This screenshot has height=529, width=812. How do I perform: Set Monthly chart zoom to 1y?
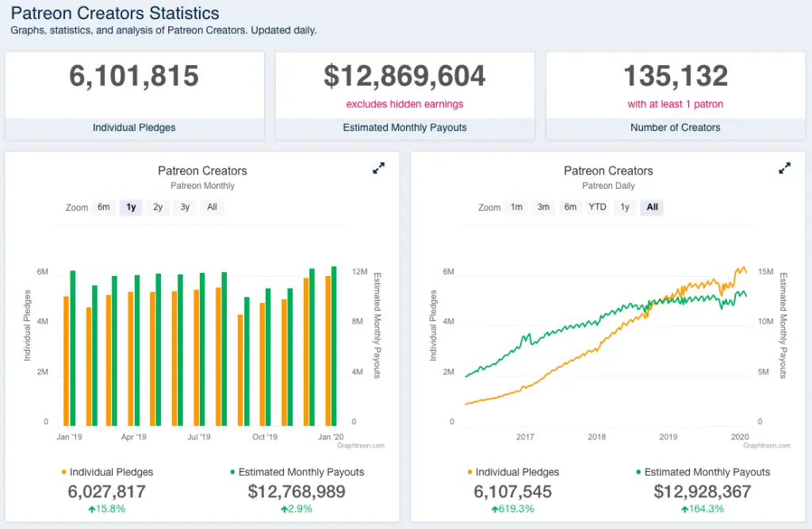pos(131,207)
